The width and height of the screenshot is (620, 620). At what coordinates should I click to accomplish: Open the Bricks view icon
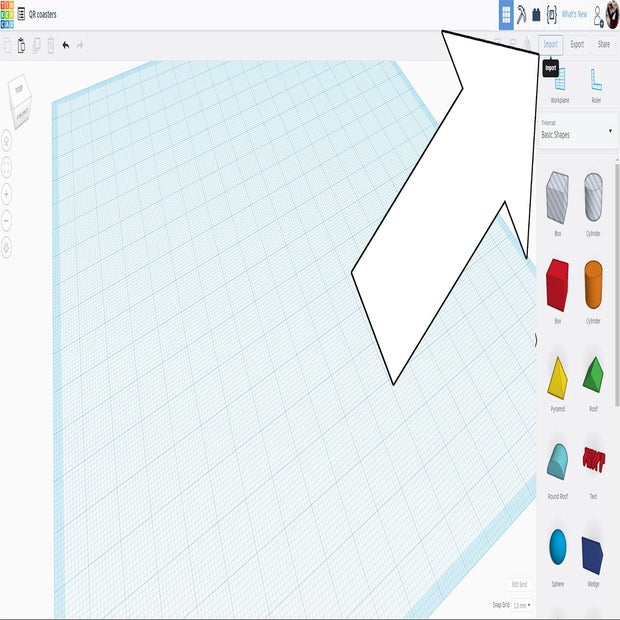[x=536, y=15]
